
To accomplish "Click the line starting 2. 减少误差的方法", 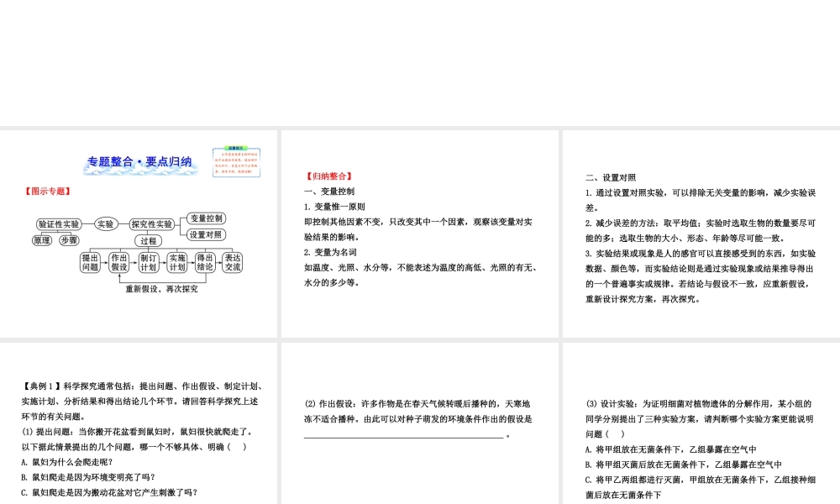I will 701,223.
